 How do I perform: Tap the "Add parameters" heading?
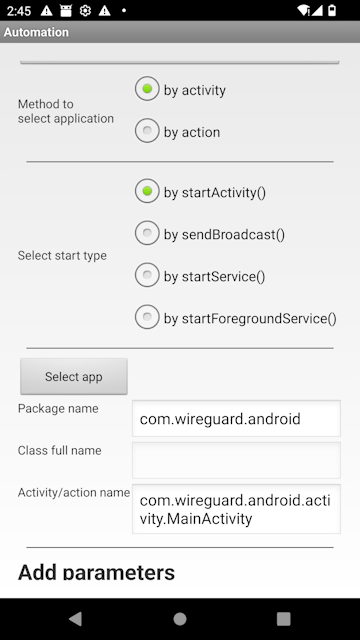[x=96, y=572]
